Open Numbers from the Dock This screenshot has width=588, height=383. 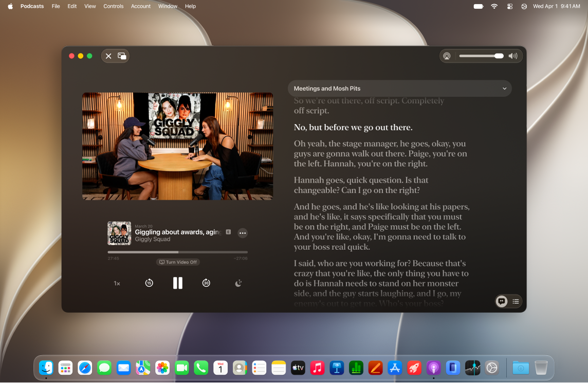[356, 368]
